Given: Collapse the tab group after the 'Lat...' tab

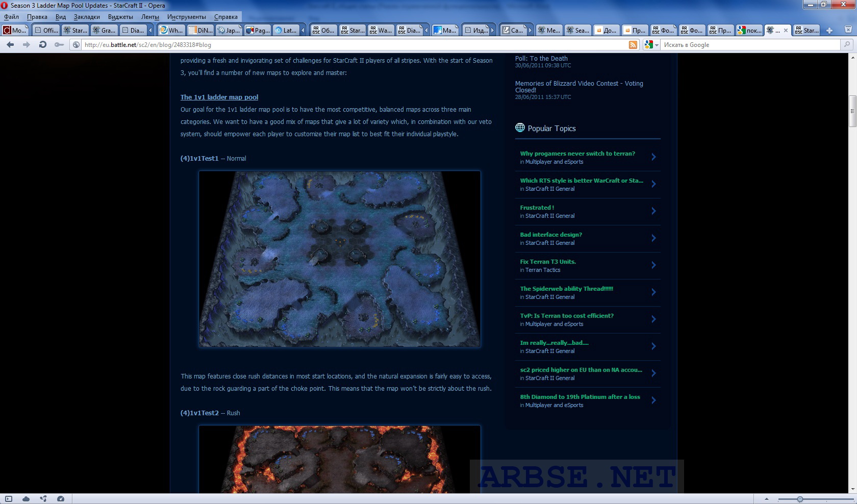Looking at the screenshot, I should (303, 31).
